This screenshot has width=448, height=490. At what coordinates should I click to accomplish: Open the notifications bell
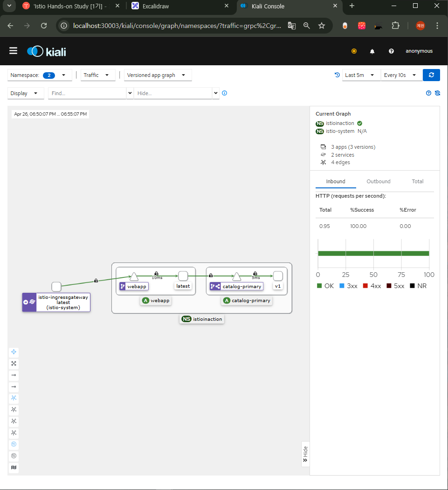click(x=372, y=51)
